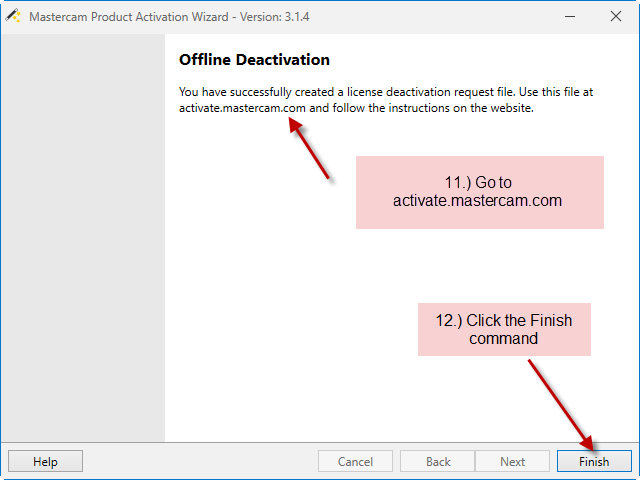Screen dimensions: 640x480
Task: Click 'Version: 3.1.4' in the title
Action: (274, 17)
